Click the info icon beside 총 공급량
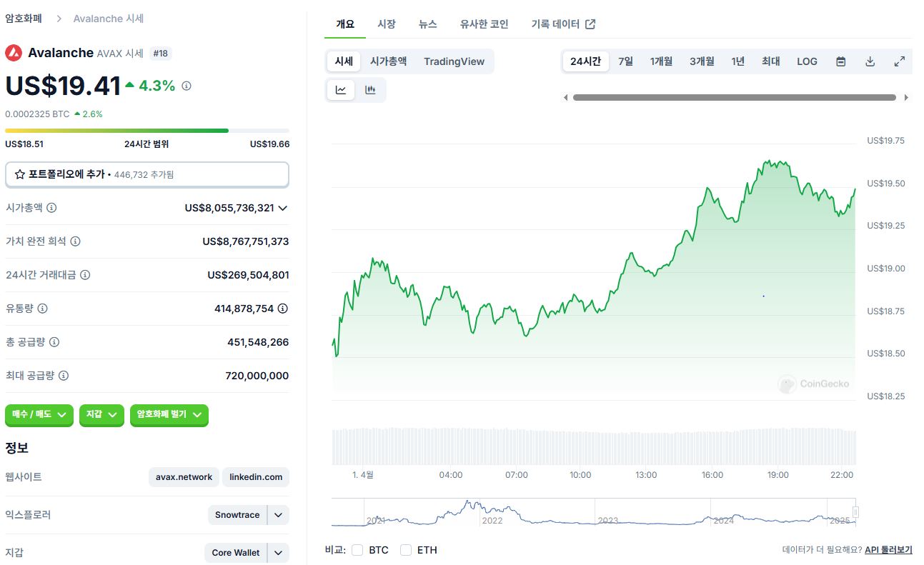The height and width of the screenshot is (565, 924). [54, 342]
